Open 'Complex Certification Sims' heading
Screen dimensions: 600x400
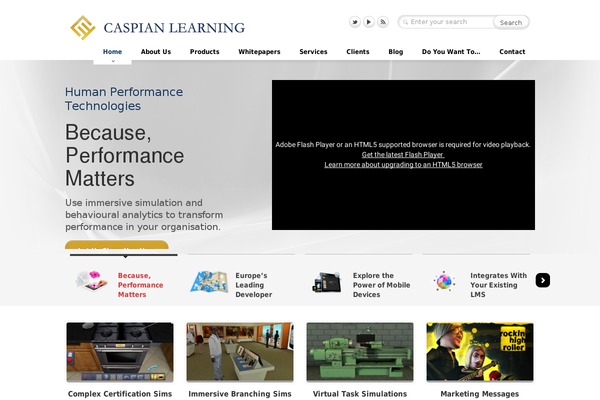pos(120,393)
